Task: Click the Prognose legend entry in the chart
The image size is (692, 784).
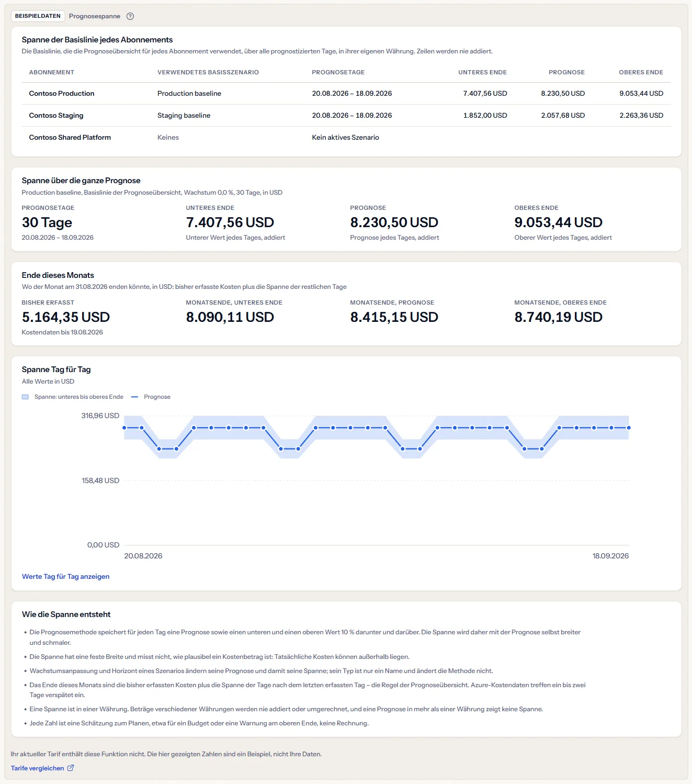Action: coord(151,397)
